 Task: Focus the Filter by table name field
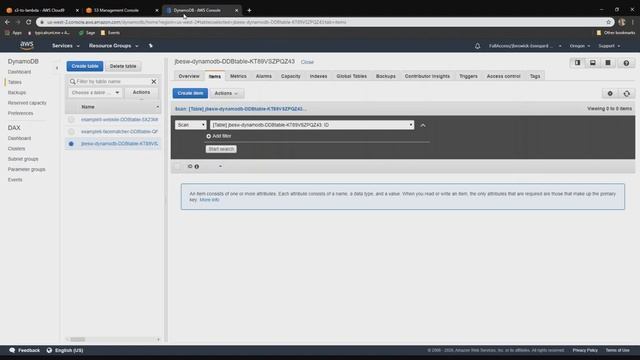[113, 82]
